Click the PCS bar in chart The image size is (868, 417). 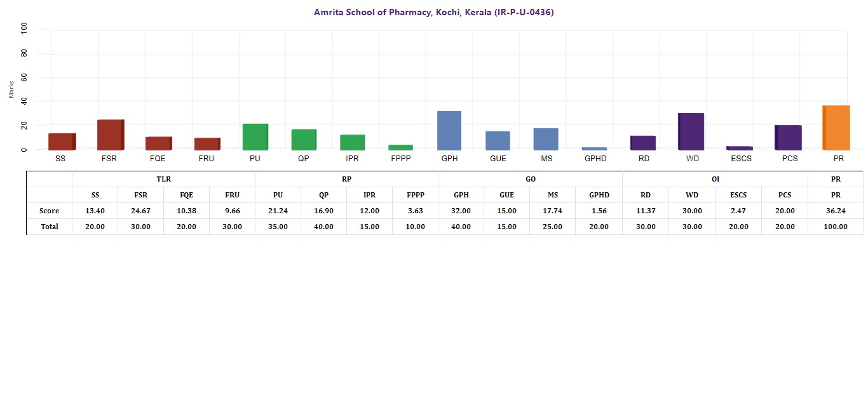(789, 138)
